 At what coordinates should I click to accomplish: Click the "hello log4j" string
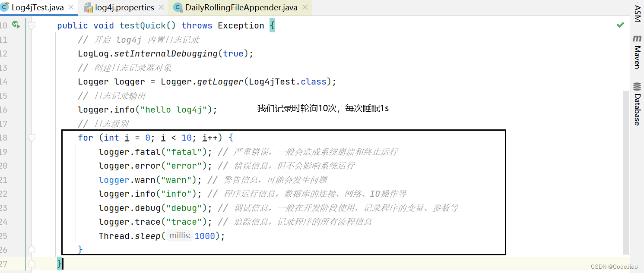[174, 110]
